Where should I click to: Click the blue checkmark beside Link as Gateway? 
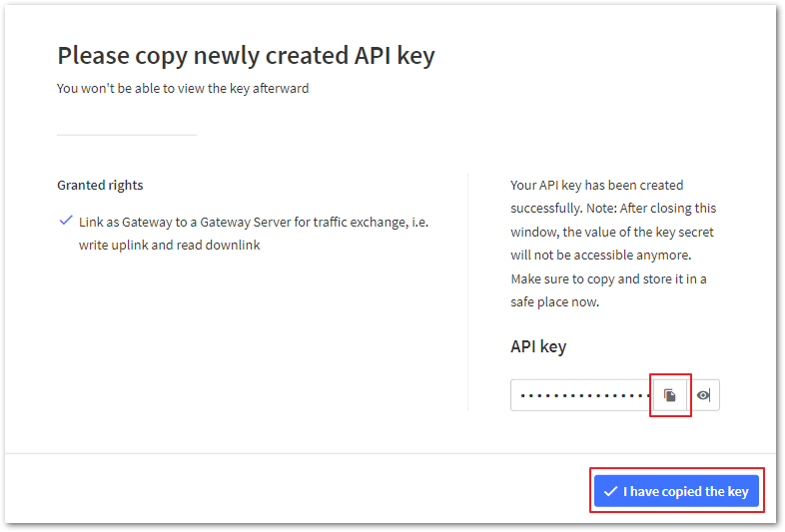tap(66, 221)
